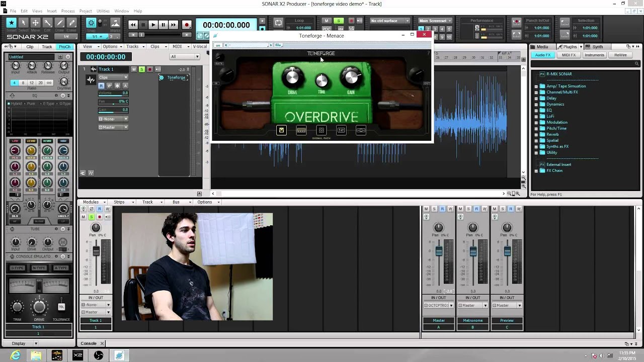
Task: Expand the Reverb plugin folder
Action: click(536, 134)
